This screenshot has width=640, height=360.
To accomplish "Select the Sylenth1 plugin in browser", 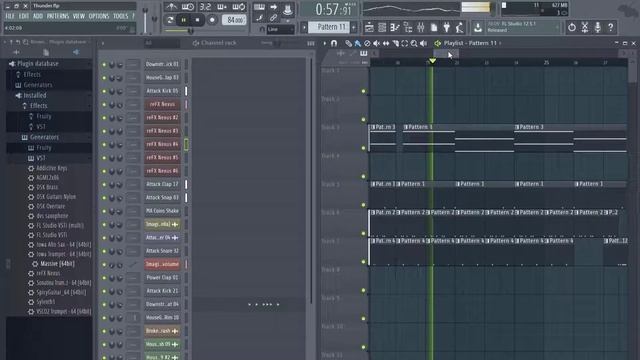I will (46, 302).
